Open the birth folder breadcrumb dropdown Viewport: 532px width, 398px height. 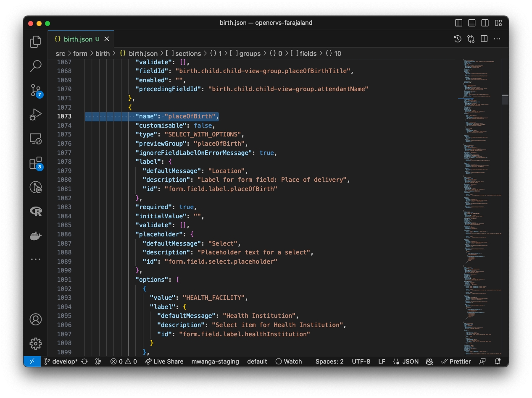(103, 53)
